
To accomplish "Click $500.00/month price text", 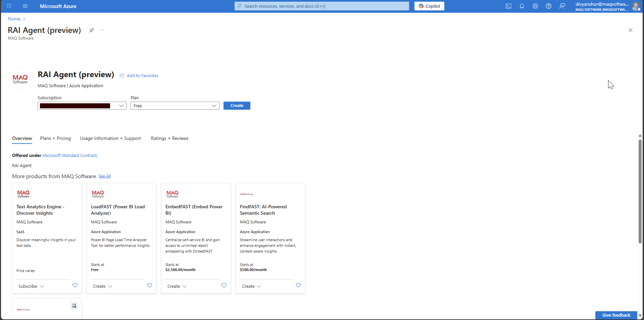I will pyautogui.click(x=253, y=270).
